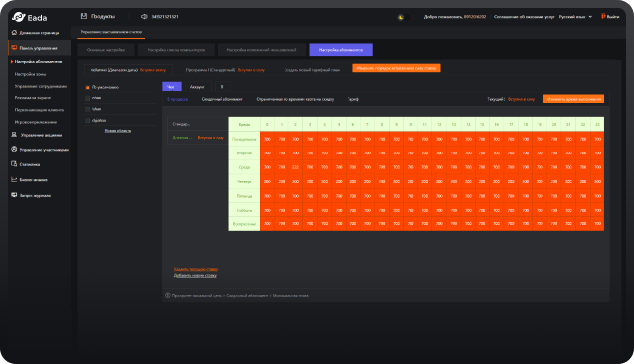Open the business analysis chart icon

point(14,179)
